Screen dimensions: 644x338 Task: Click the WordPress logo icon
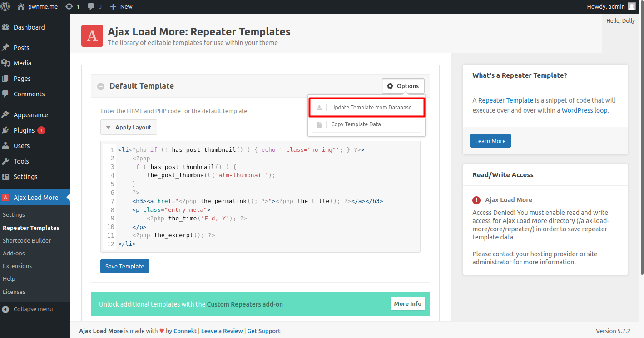(x=5, y=6)
